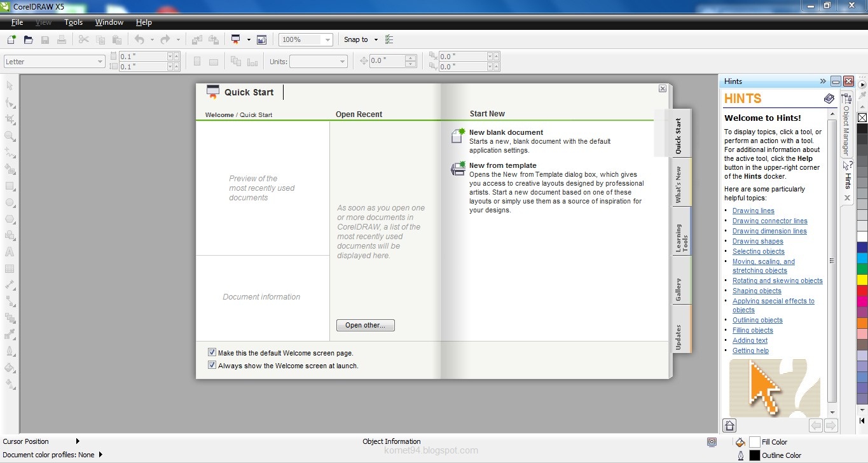Click the Welcome screen toolbar icon
The image size is (868, 463).
click(x=261, y=39)
